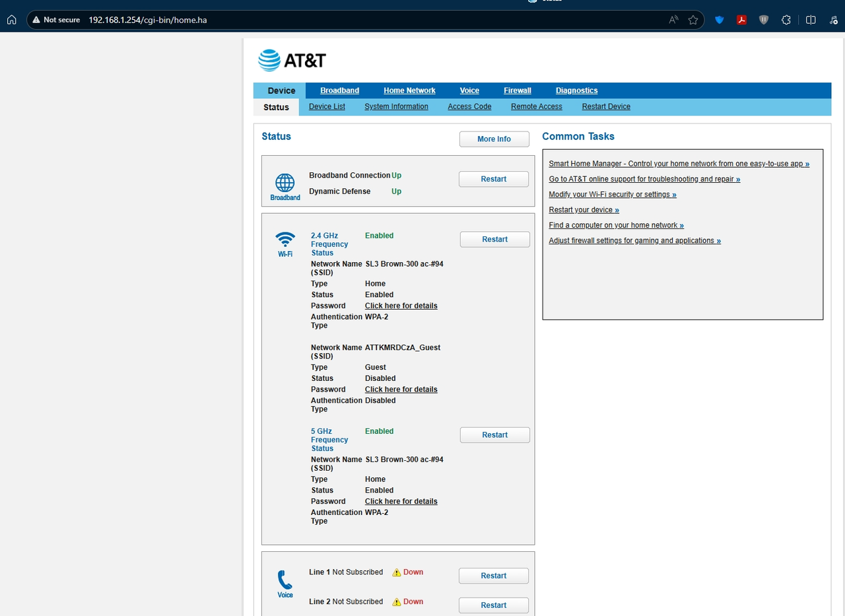
Task: Restart Voice Line 1
Action: [494, 576]
